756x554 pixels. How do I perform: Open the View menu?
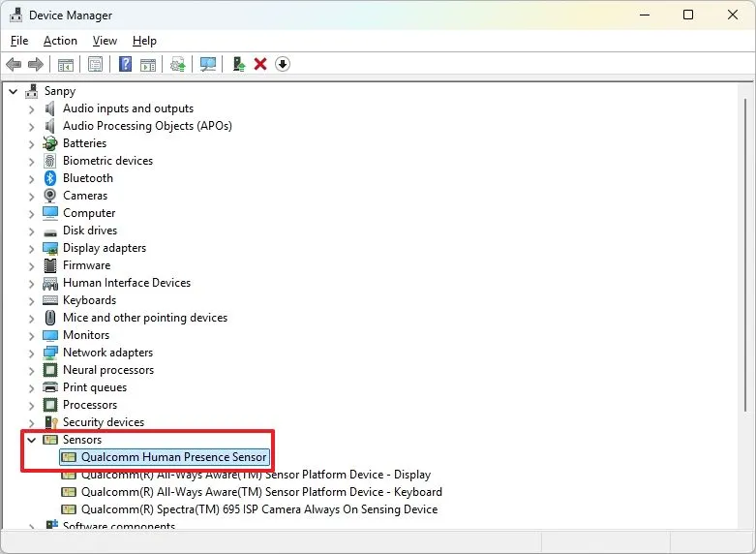[105, 41]
